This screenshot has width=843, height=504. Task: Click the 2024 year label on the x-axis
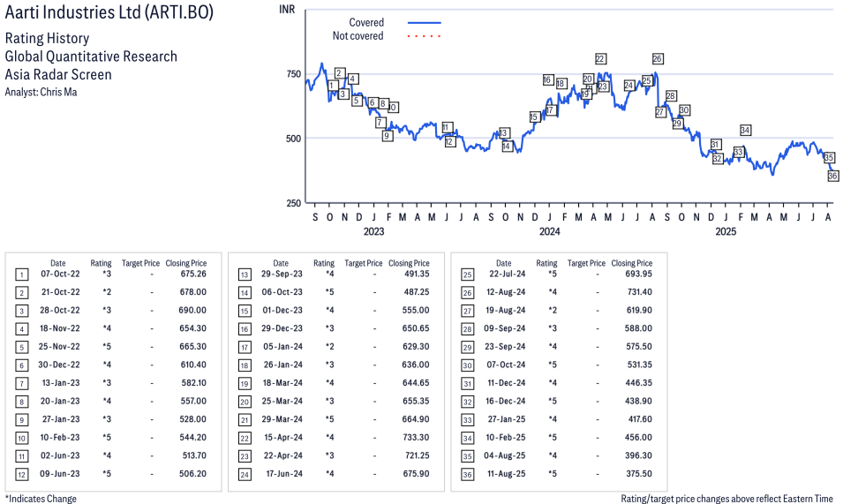coord(549,231)
